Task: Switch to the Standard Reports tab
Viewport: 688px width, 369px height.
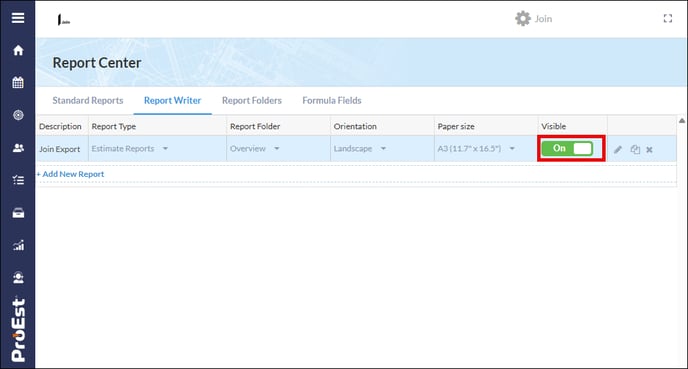Action: (88, 100)
